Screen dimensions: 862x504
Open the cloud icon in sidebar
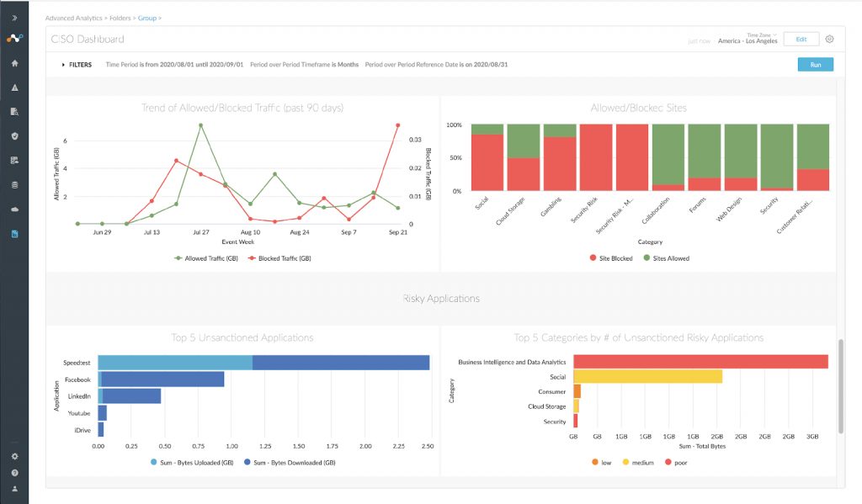pos(15,210)
